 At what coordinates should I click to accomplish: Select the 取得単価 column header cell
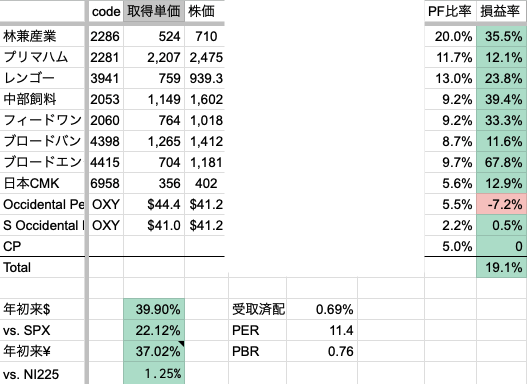(154, 11)
